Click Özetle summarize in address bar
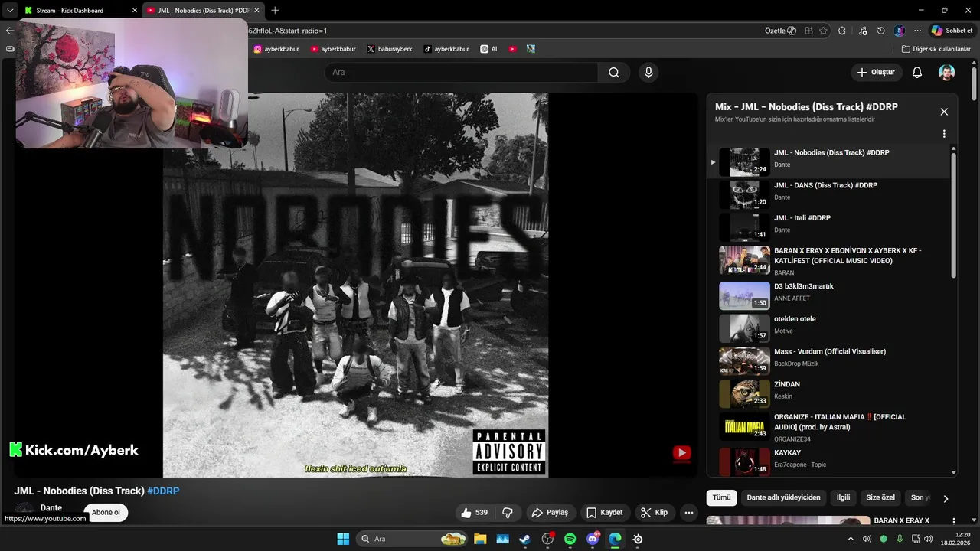980x551 pixels. click(780, 31)
